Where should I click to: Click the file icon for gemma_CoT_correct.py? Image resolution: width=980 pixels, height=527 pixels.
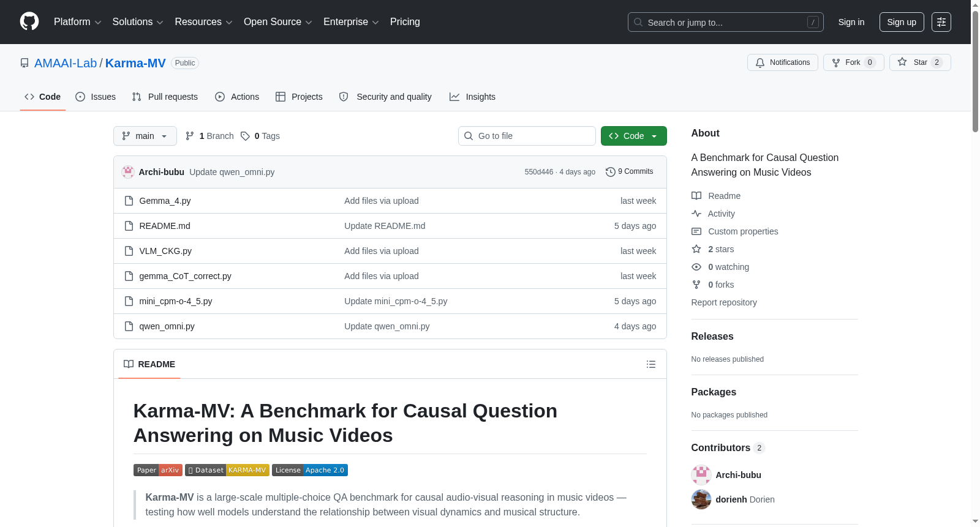129,276
